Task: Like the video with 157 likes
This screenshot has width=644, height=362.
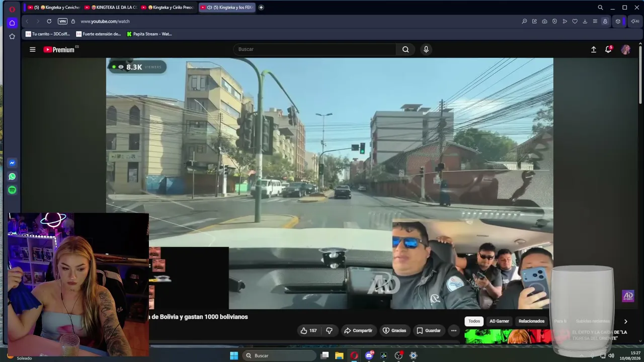Action: (x=308, y=331)
